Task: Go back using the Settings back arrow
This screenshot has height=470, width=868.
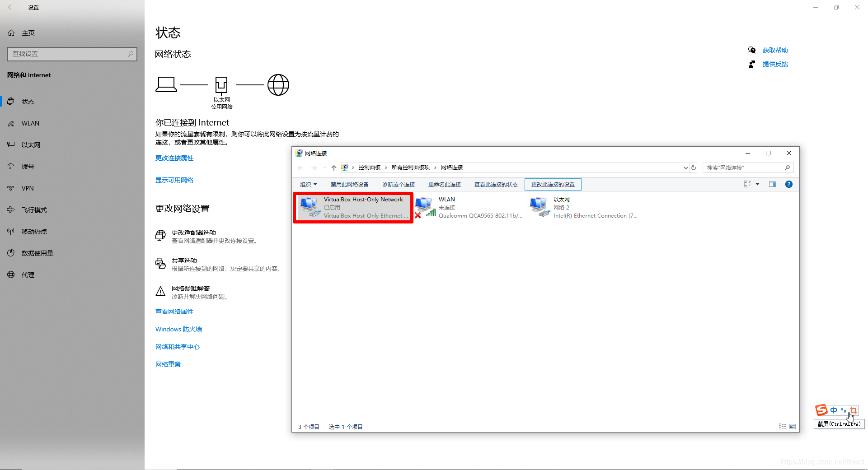Action: [11, 7]
